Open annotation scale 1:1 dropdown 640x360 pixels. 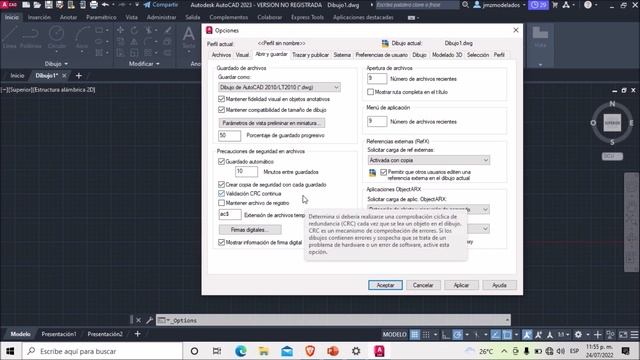(564, 335)
